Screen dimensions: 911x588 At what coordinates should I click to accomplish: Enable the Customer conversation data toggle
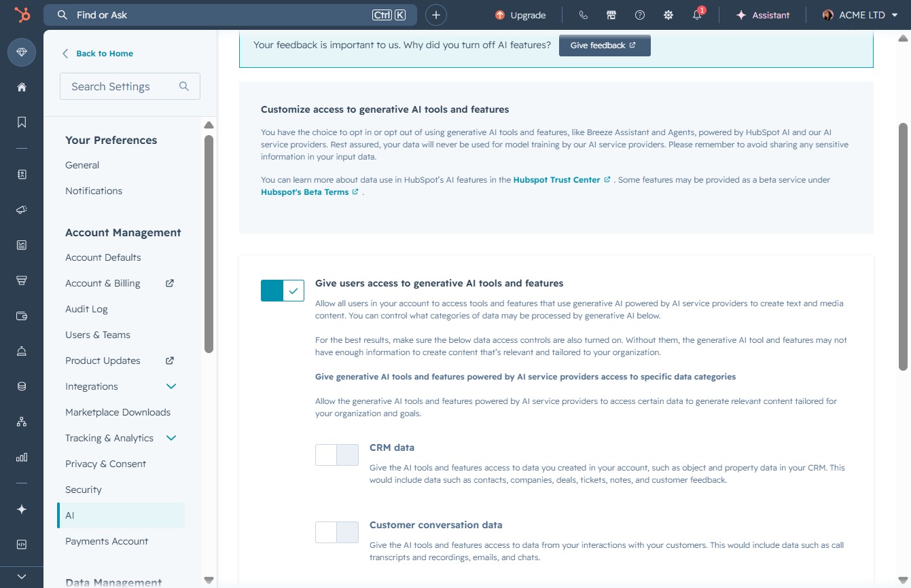(337, 532)
